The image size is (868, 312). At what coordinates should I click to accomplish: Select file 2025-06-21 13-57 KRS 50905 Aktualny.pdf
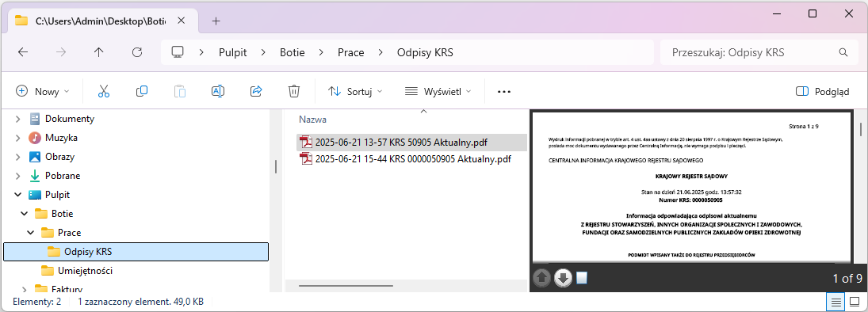(412, 142)
